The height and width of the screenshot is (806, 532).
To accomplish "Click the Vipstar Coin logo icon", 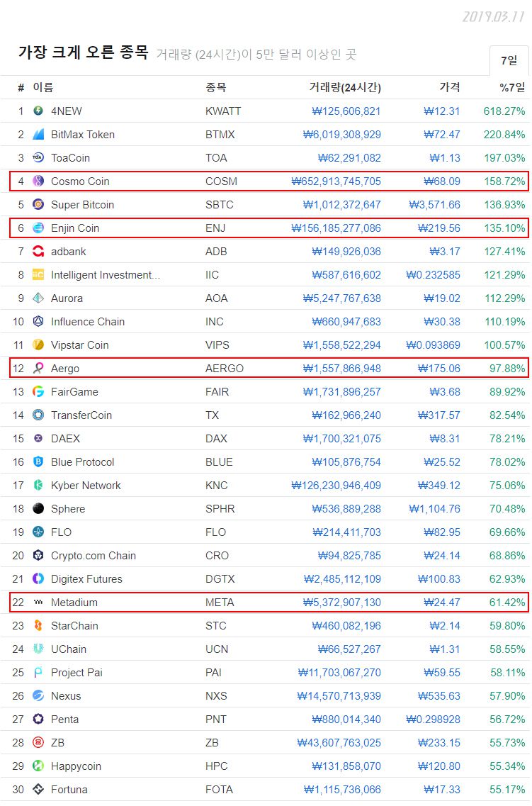I will pyautogui.click(x=38, y=345).
